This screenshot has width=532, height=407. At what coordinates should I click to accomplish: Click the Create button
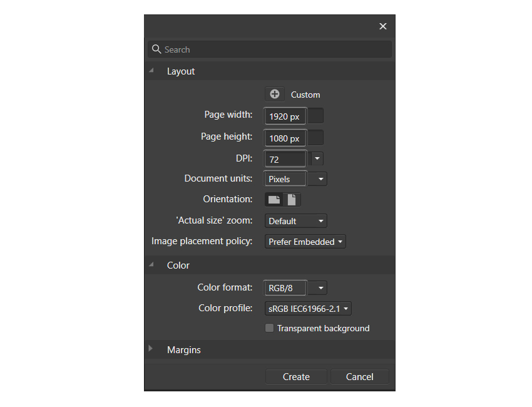(296, 376)
